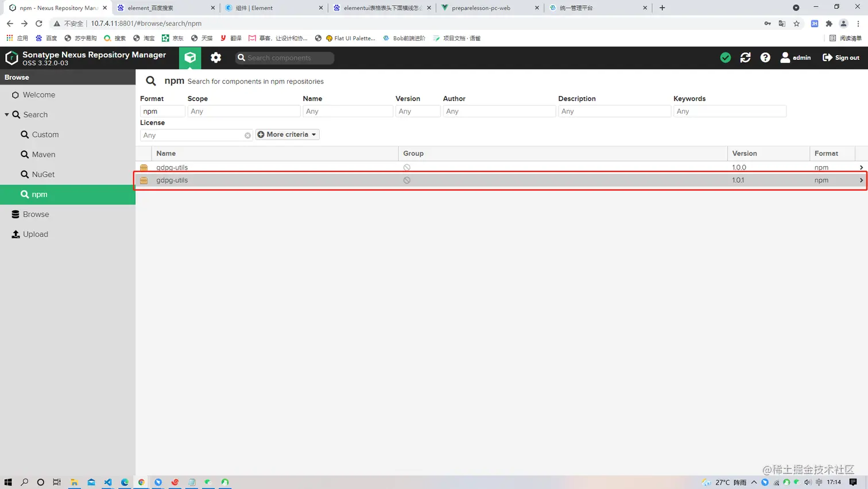Open the 项目文档 · 语雀 bookmark
This screenshot has height=489, width=868.
click(457, 38)
